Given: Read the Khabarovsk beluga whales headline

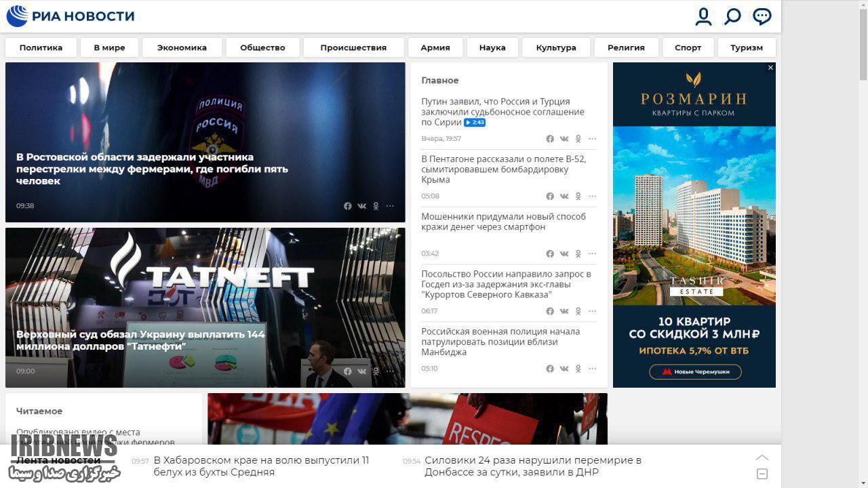Looking at the screenshot, I should tap(261, 466).
